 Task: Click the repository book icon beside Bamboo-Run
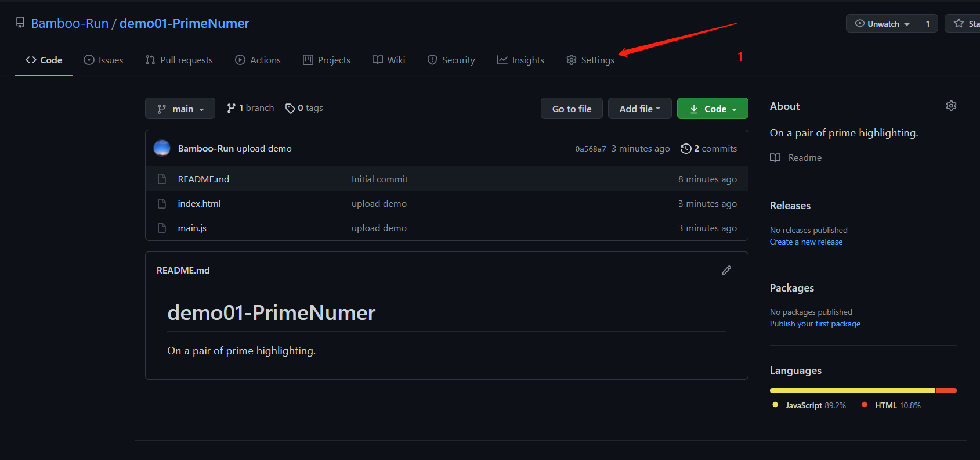coord(20,23)
